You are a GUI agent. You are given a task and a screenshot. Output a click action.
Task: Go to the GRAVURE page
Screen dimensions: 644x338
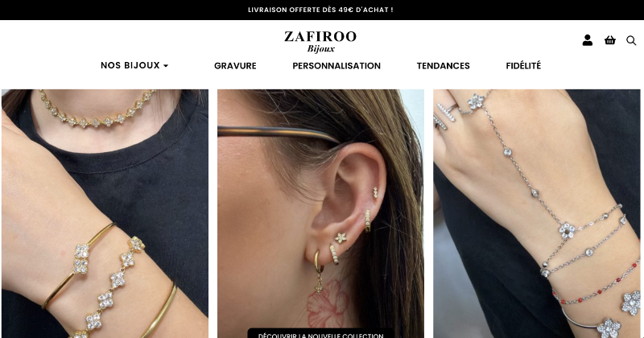pyautogui.click(x=235, y=66)
